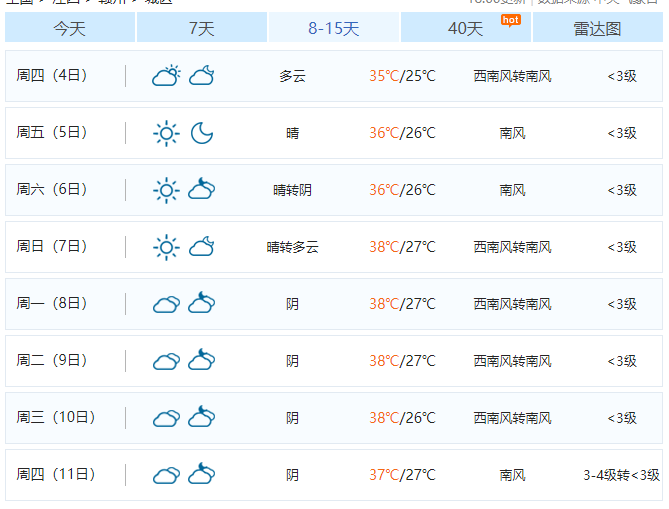Select the date label 周四（4日）

[x=52, y=76]
